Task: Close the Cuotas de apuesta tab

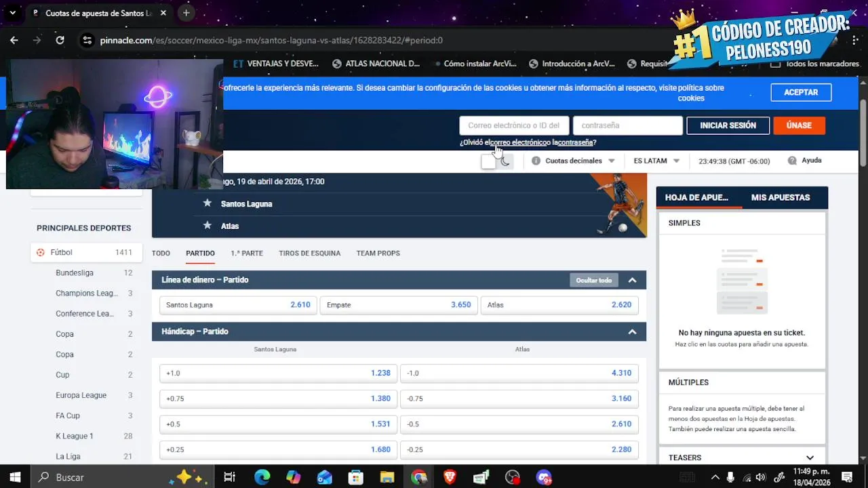Action: click(164, 13)
